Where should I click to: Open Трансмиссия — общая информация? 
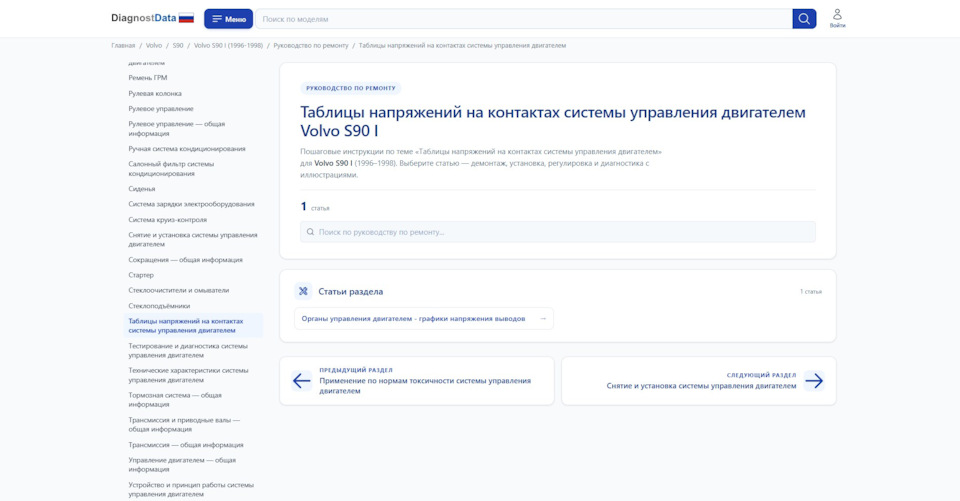point(186,445)
